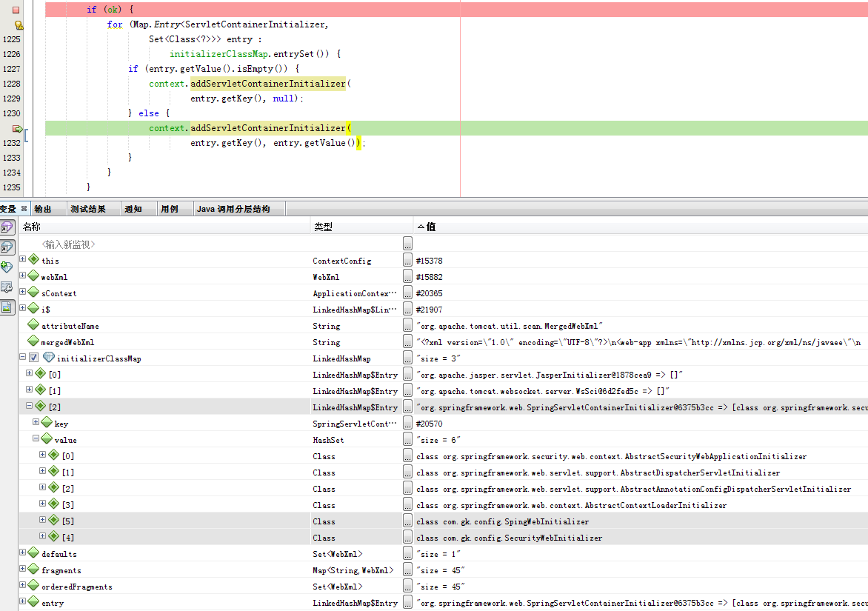Image resolution: width=868 pixels, height=611 pixels.
Task: Expand the i$ variable node
Action: [23, 307]
